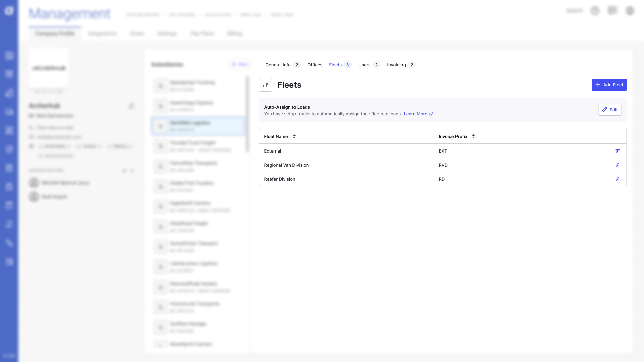Viewport: 644px width, 362px height.
Task: Click the Fleet Name column header
Action: click(276, 136)
